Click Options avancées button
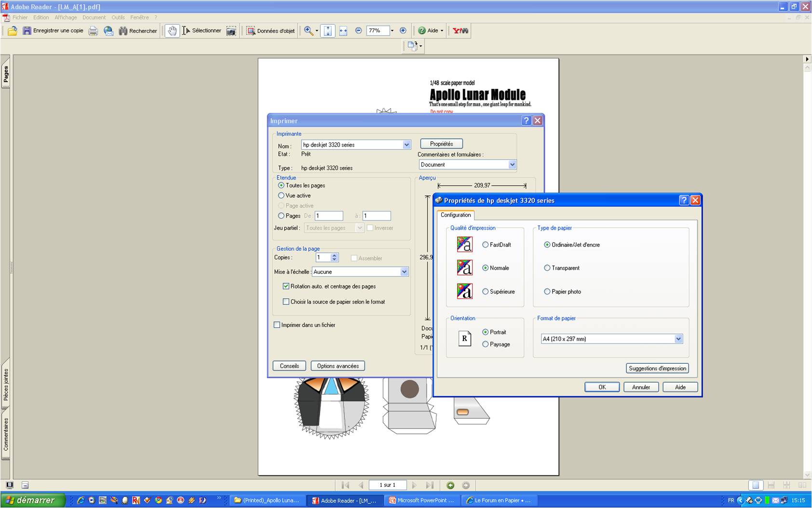812x508 pixels. [338, 366]
